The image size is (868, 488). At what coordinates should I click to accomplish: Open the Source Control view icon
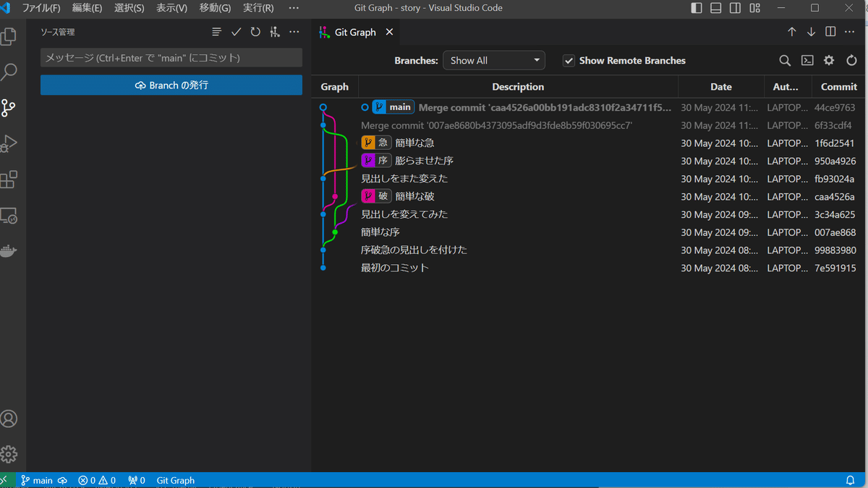pos(9,108)
